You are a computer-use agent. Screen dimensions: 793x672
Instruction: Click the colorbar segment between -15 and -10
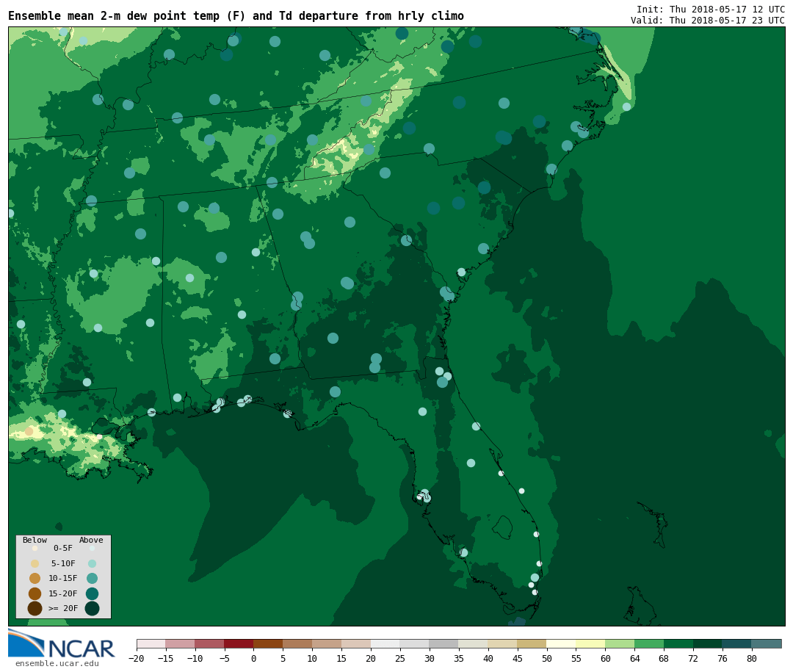[x=181, y=643]
